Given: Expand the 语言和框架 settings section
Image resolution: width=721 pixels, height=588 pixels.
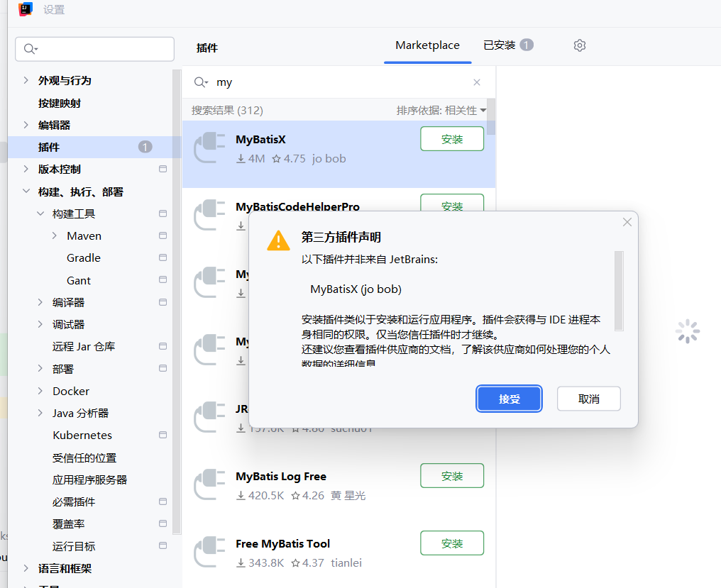Looking at the screenshot, I should (x=26, y=568).
